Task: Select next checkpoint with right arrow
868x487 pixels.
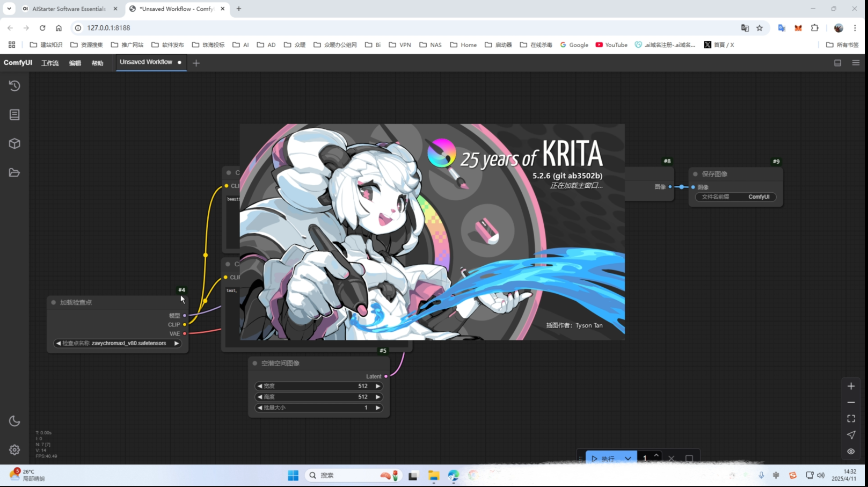Action: click(x=176, y=343)
